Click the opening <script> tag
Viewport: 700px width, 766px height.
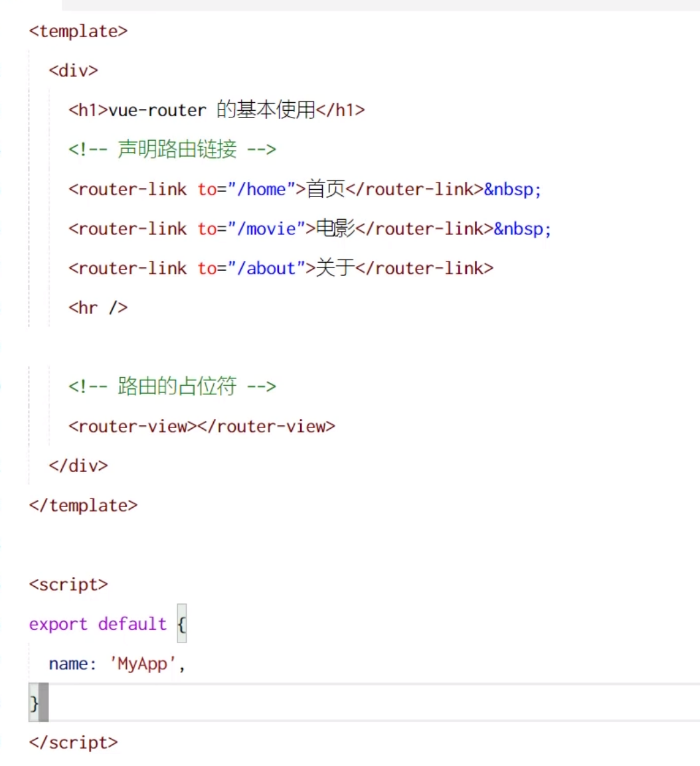68,584
